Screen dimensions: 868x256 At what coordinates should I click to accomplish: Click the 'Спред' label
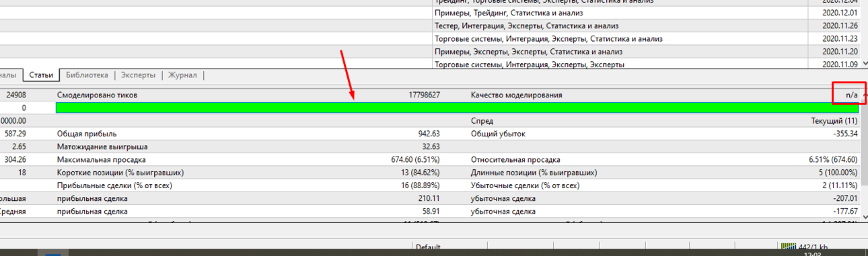(482, 121)
